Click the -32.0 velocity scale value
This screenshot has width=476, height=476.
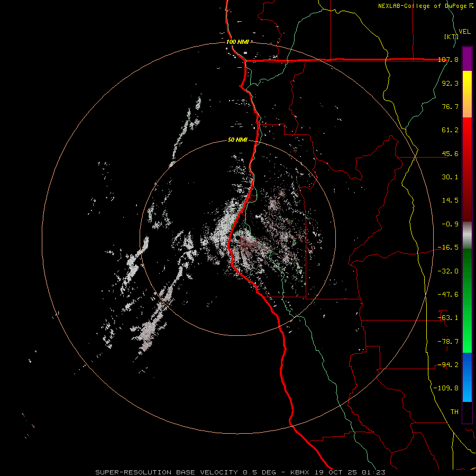tap(448, 271)
